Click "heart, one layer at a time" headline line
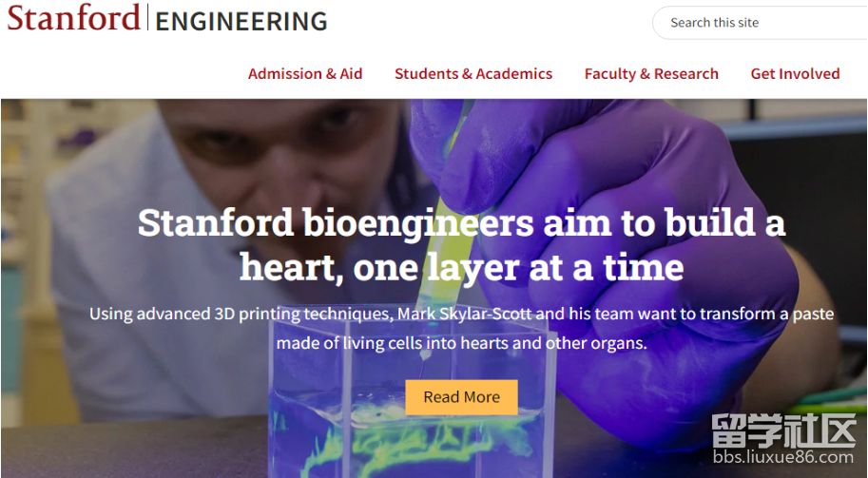 click(x=461, y=267)
